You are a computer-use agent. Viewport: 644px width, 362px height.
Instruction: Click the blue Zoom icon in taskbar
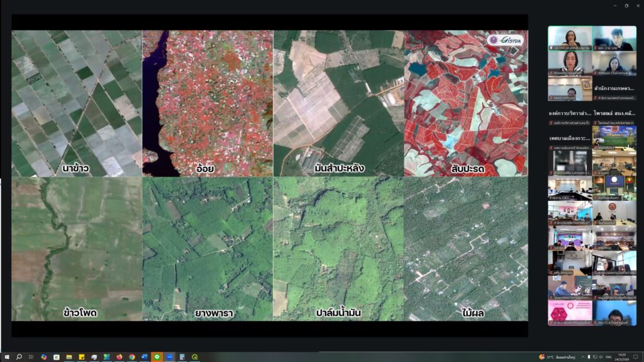169,357
